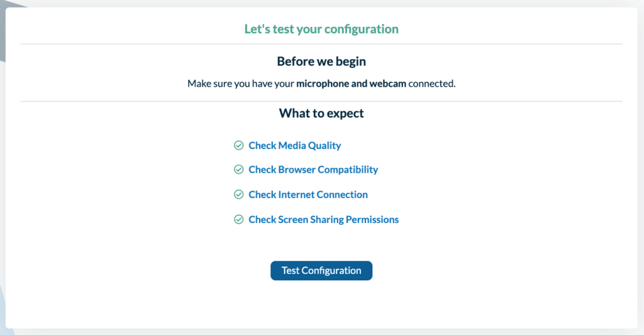Open the Check Media Quality link
This screenshot has width=644, height=335.
pos(294,146)
